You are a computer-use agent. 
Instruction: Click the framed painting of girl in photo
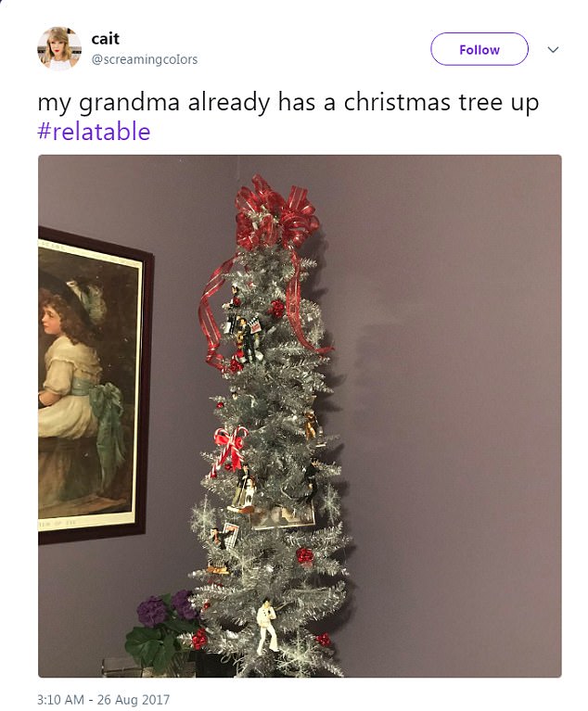pos(96,385)
